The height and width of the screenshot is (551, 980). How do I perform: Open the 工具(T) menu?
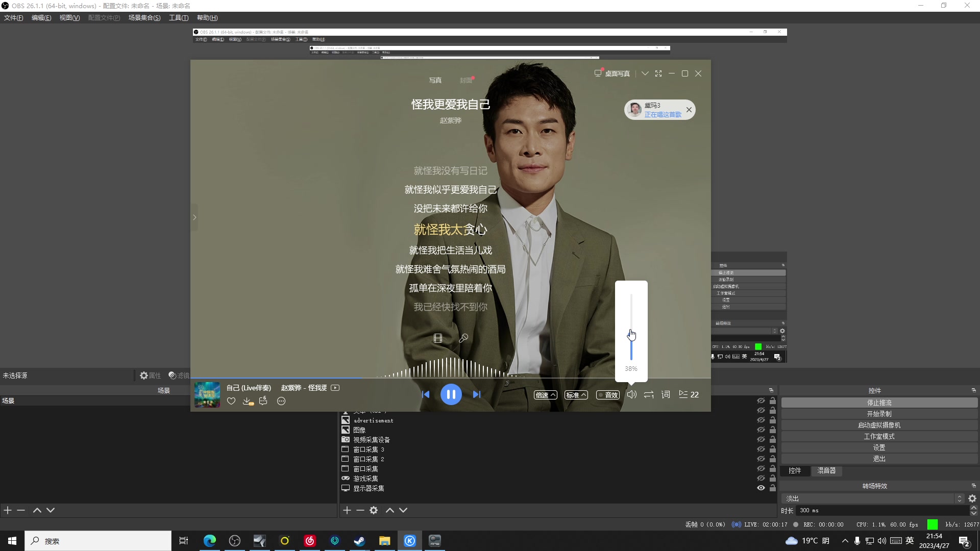click(179, 18)
